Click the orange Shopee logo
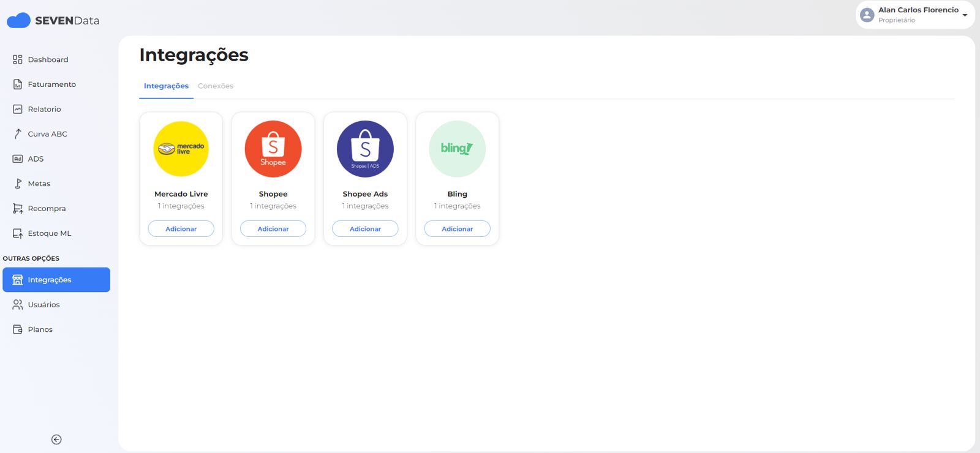Viewport: 980px width, 453px height. click(273, 149)
